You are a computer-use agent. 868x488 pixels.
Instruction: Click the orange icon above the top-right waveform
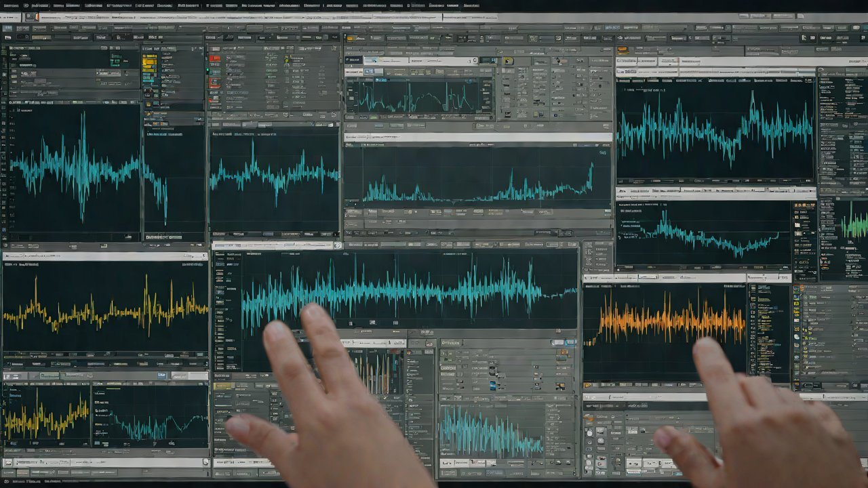pos(622,50)
